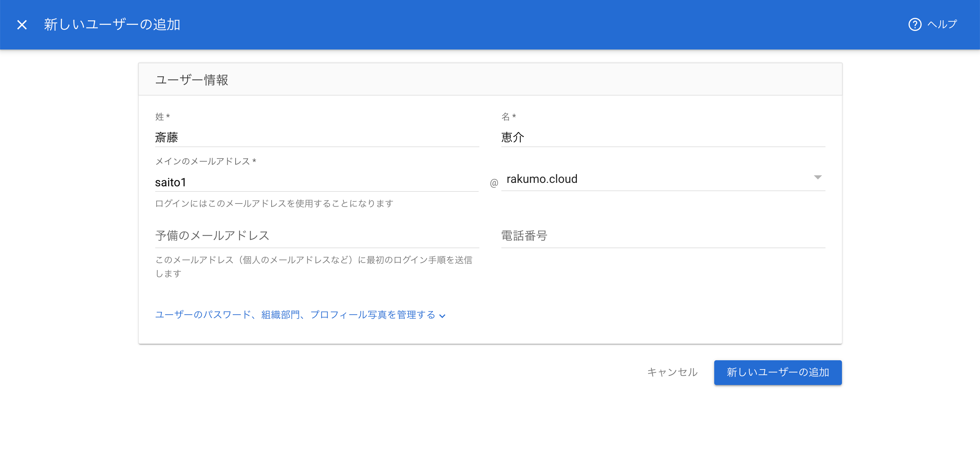Click the backup email helper description text
980x451 pixels.
pyautogui.click(x=314, y=266)
